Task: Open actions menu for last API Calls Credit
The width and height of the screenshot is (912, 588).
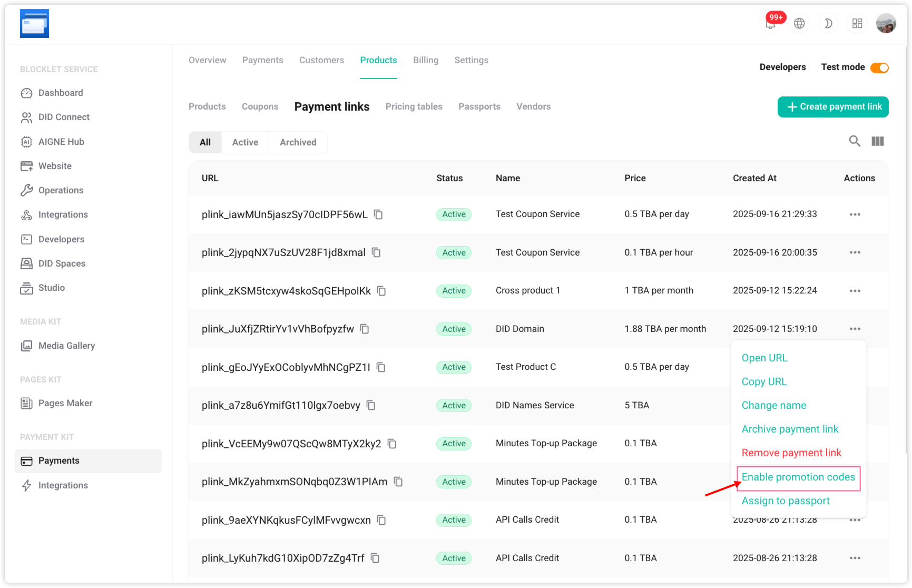Action: coord(855,558)
